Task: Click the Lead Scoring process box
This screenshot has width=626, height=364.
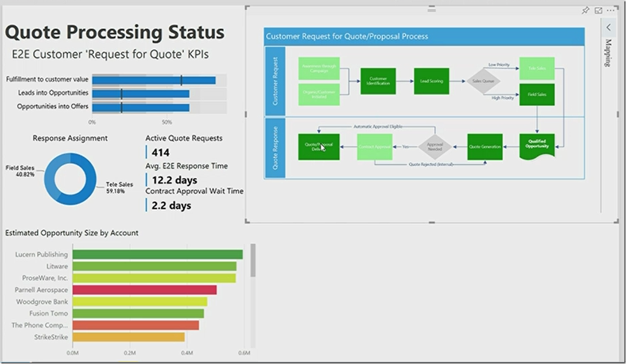Action: point(431,81)
